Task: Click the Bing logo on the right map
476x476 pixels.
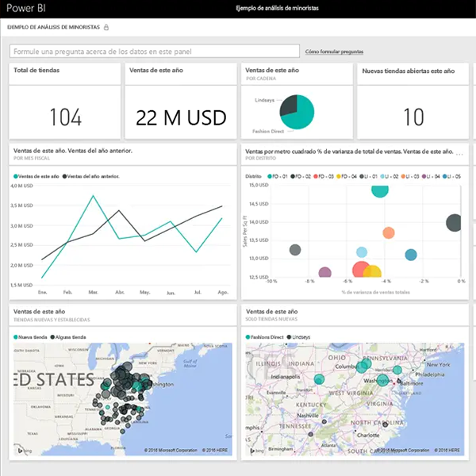Action: pyautogui.click(x=256, y=450)
